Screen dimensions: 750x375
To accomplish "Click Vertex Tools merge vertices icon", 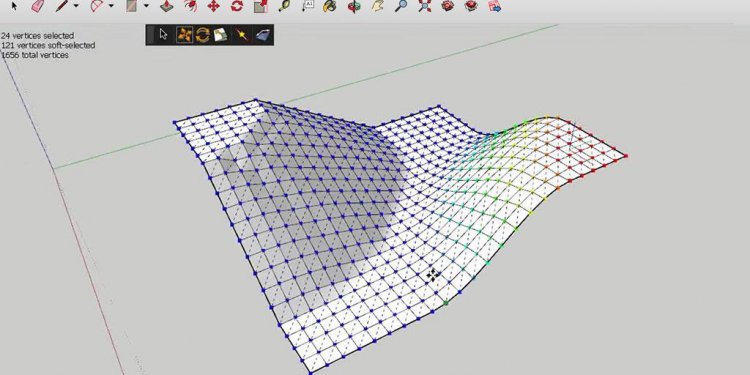I will [242, 35].
